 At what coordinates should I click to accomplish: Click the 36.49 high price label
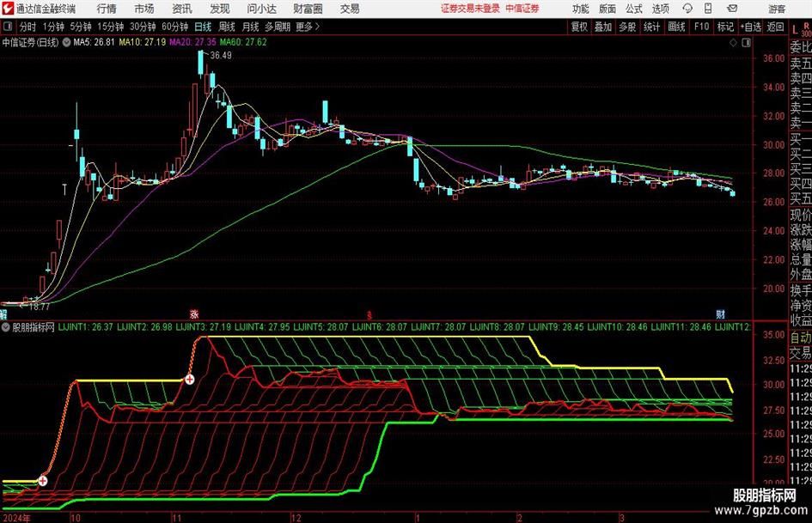pos(221,56)
